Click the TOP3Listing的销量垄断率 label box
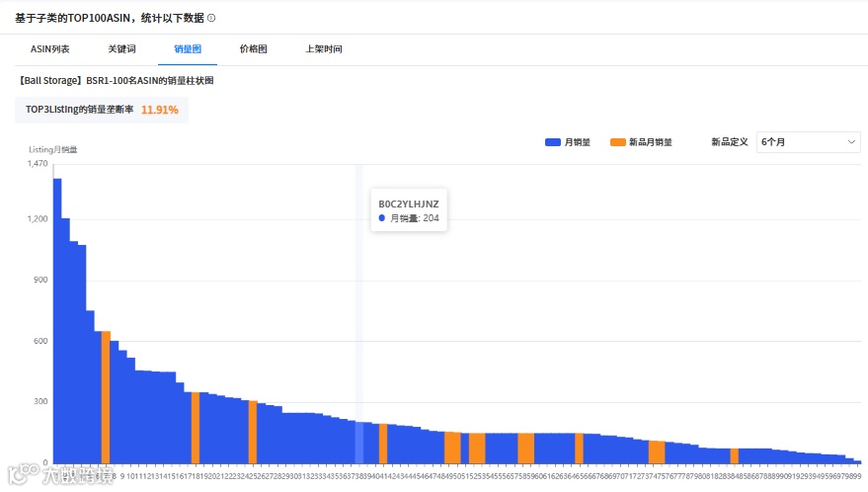This screenshot has height=492, width=868. pyautogui.click(x=102, y=110)
